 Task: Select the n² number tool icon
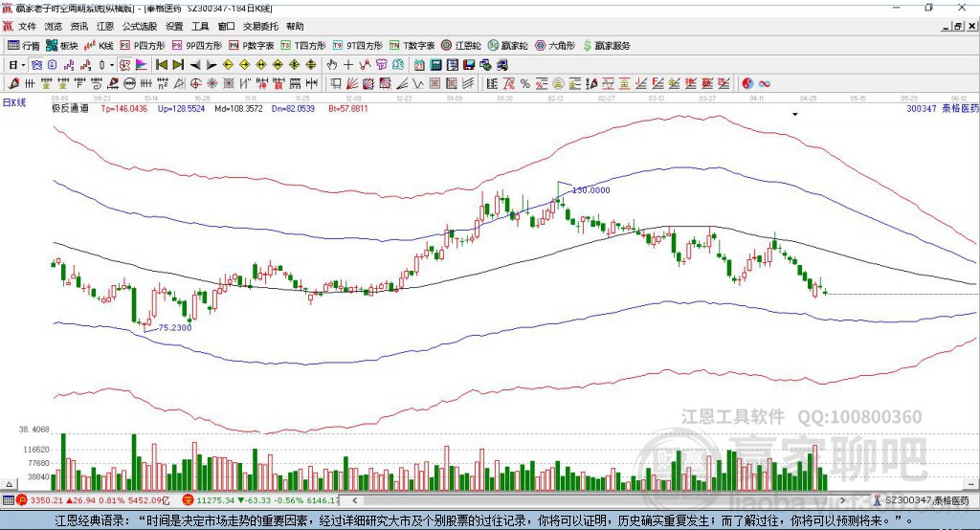pyautogui.click(x=163, y=83)
